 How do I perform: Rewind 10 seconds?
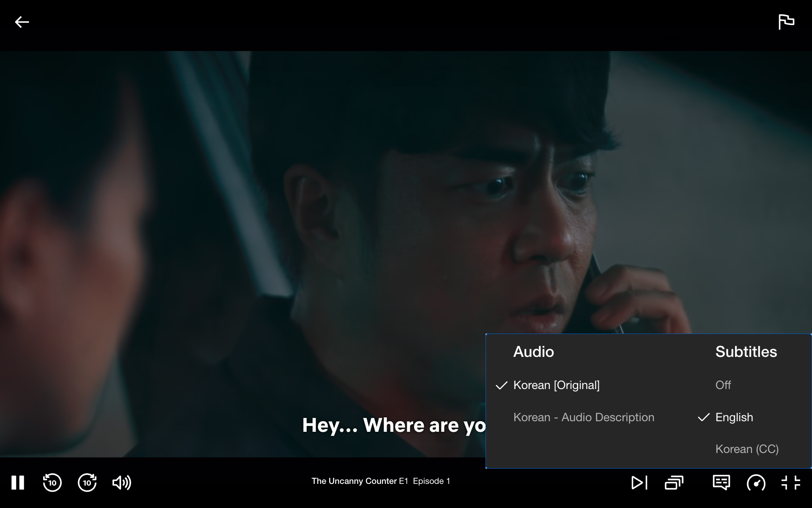52,483
